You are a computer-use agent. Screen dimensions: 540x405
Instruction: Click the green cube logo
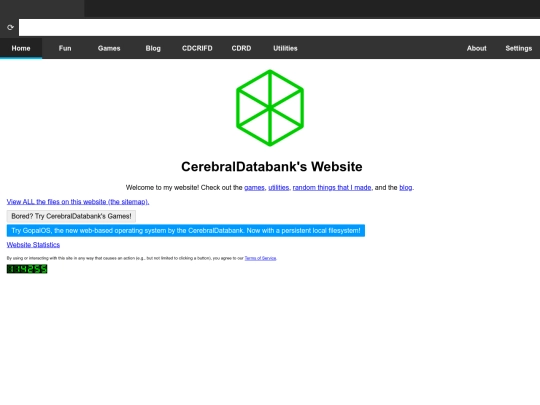pyautogui.click(x=270, y=108)
